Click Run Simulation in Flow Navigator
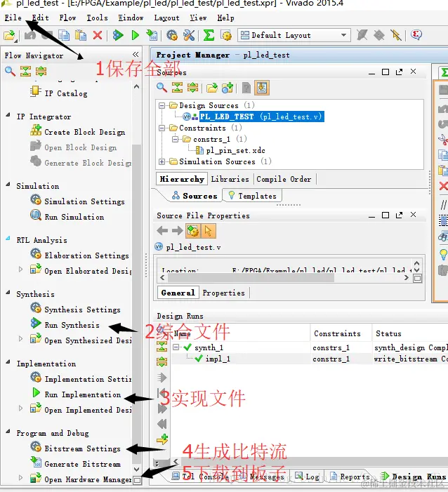The image size is (448, 492). pyautogui.click(x=74, y=217)
